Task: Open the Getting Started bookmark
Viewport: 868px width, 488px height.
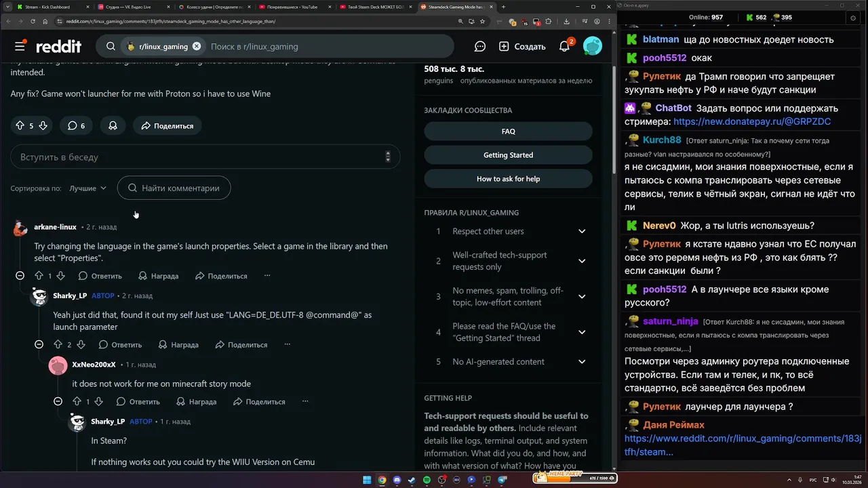Action: pos(508,155)
